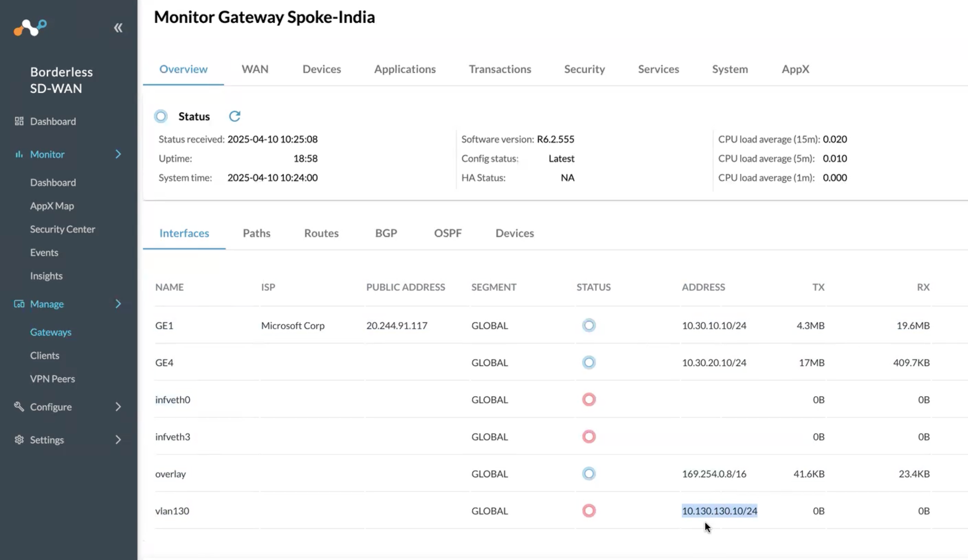Viewport: 968px width, 560px height.
Task: Click overlay address 169.254.0.8/16
Action: (x=714, y=474)
